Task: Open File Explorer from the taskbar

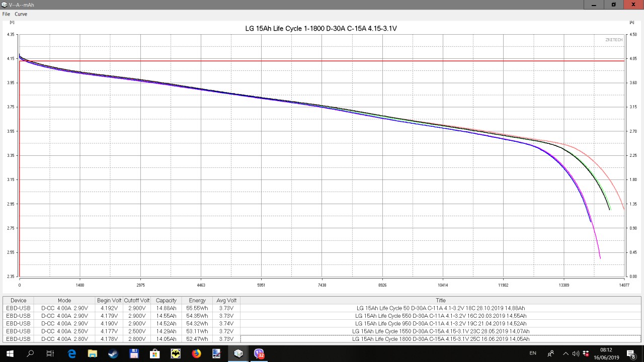Action: pos(92,353)
